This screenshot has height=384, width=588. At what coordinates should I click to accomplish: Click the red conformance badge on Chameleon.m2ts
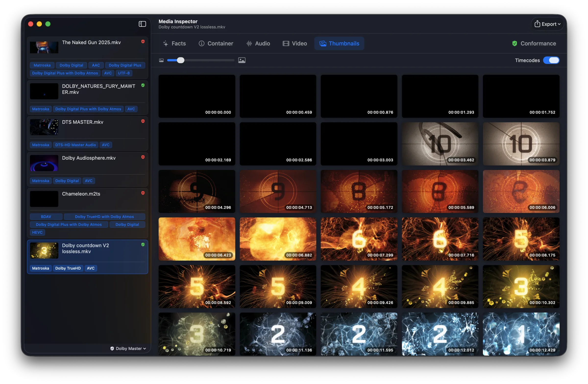point(143,193)
